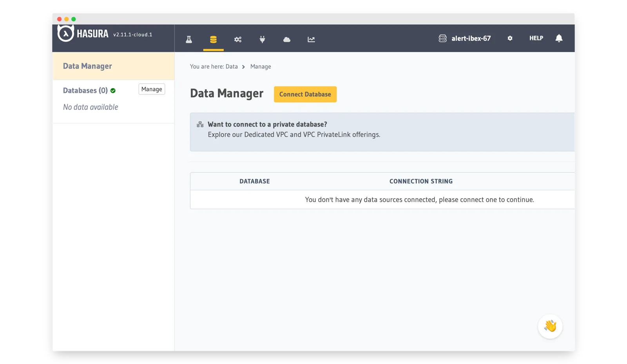Image resolution: width=627 pixels, height=364 pixels.
Task: Select the Data database icon tab
Action: (213, 39)
